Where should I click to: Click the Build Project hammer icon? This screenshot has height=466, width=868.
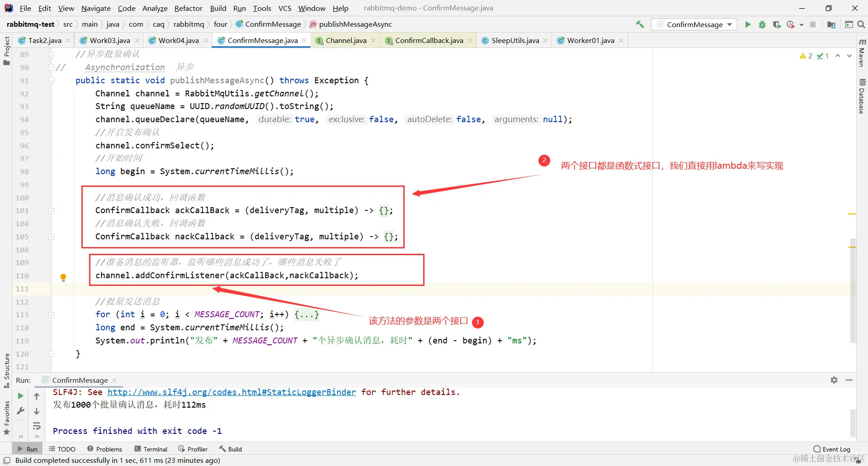click(x=640, y=24)
